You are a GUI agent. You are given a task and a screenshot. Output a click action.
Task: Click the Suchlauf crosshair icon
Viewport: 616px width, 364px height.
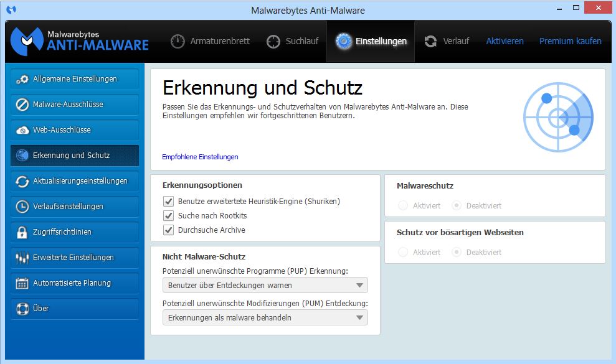(273, 41)
